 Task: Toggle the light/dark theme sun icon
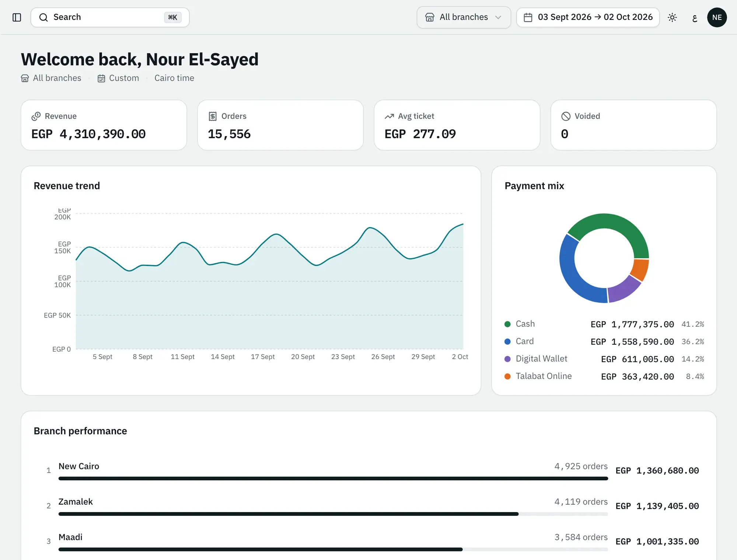pos(672,17)
